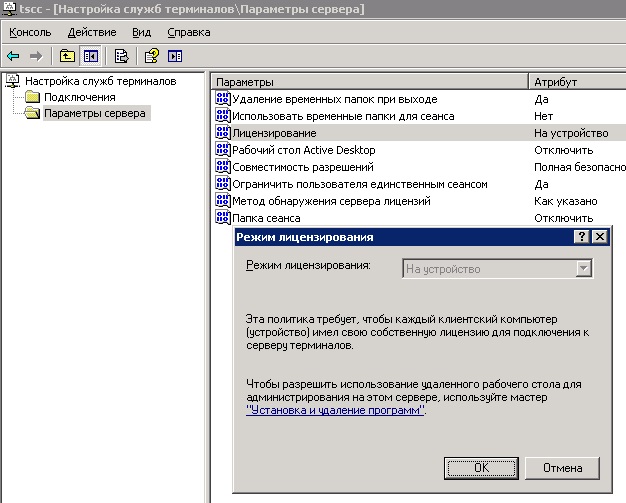Image resolution: width=626 pixels, height=503 pixels.
Task: Select the Подключения tree node
Action: point(79,97)
